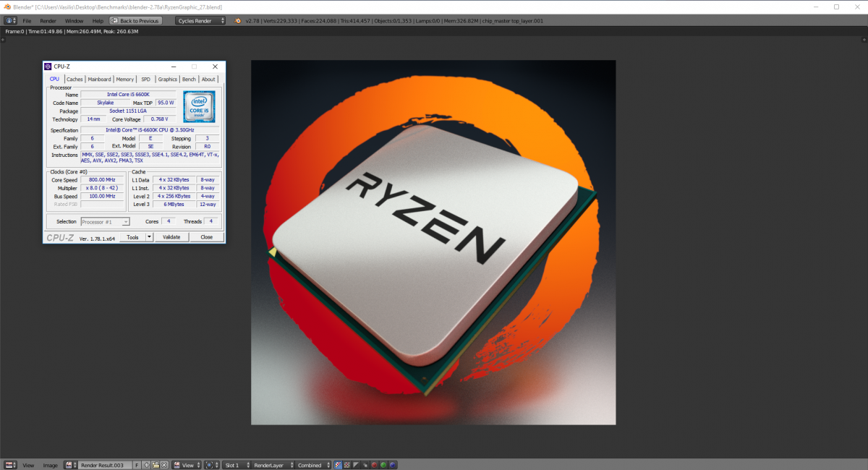Open the pivot point selector dropdown
This screenshot has height=470, width=868.
(x=211, y=465)
